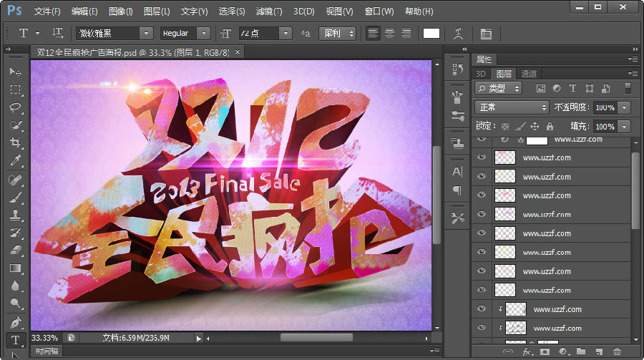Viewport: 644px width, 360px height.
Task: Open the Character panel A| icon
Action: pos(457,171)
